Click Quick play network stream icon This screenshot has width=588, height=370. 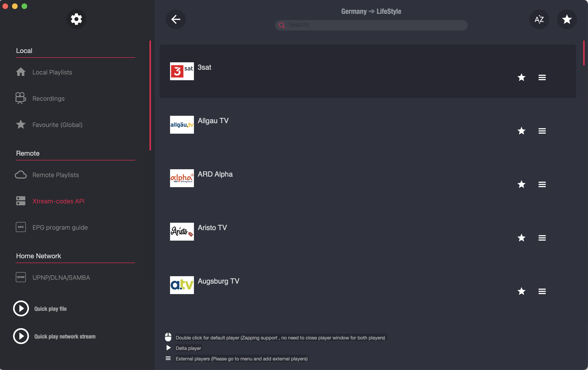[21, 336]
